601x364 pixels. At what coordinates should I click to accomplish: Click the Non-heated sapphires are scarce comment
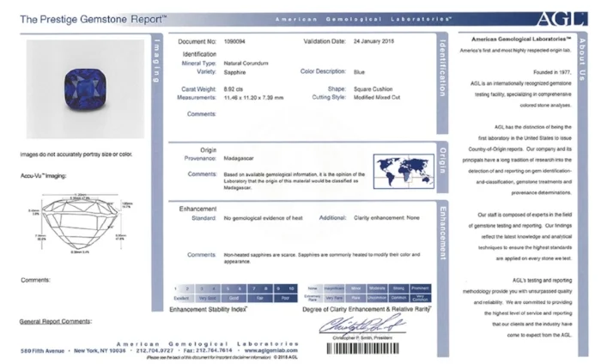click(322, 258)
